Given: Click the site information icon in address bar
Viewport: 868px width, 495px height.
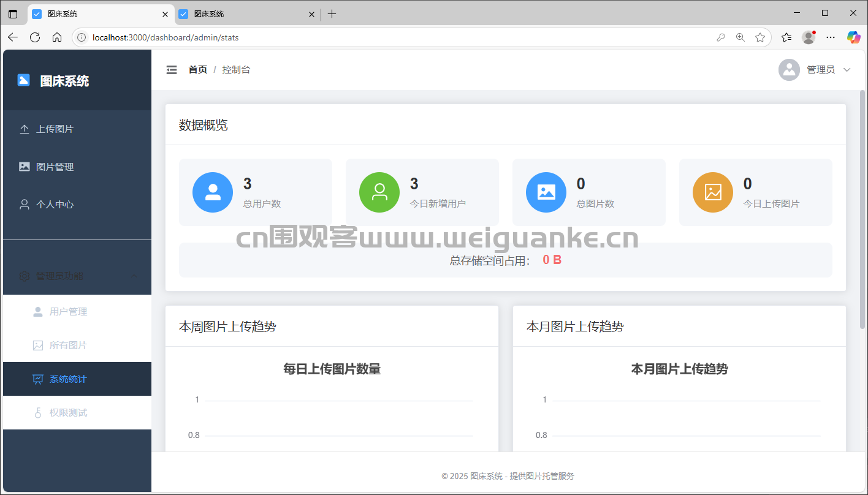Looking at the screenshot, I should click(x=82, y=37).
